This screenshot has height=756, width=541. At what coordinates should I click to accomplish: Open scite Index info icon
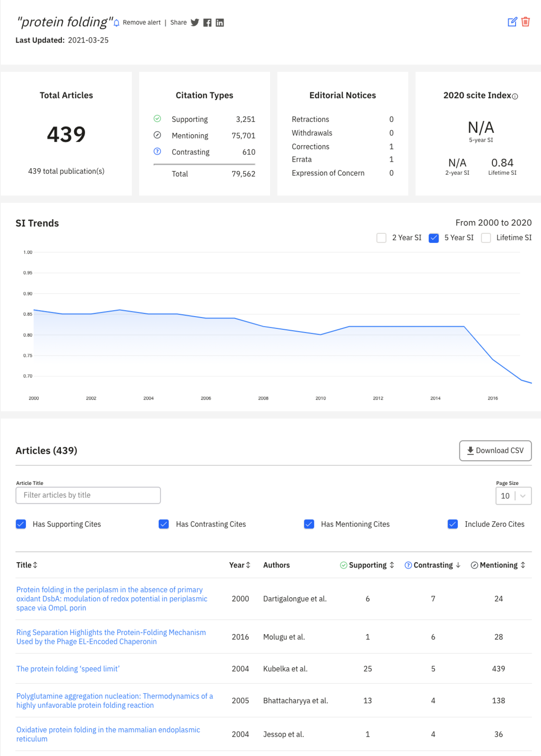tap(515, 96)
